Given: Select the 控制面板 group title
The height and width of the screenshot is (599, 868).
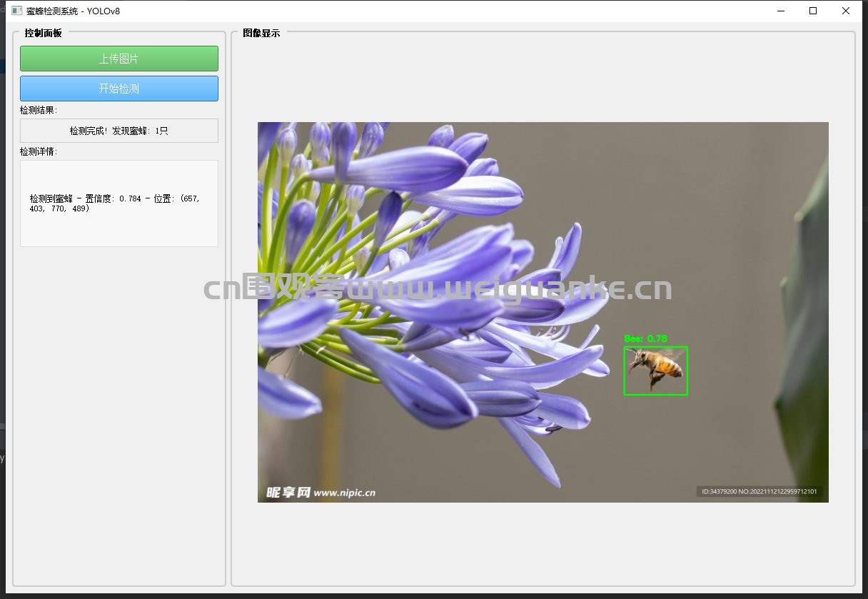Looking at the screenshot, I should (43, 33).
